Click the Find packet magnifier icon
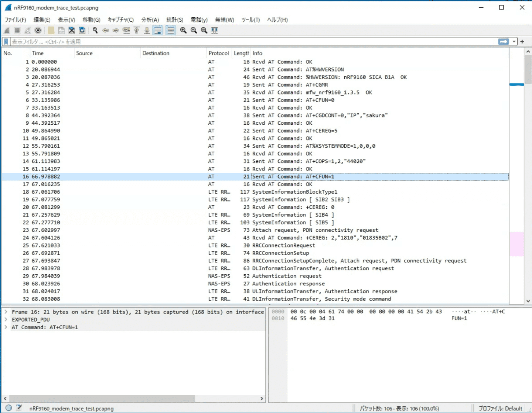 click(95, 30)
